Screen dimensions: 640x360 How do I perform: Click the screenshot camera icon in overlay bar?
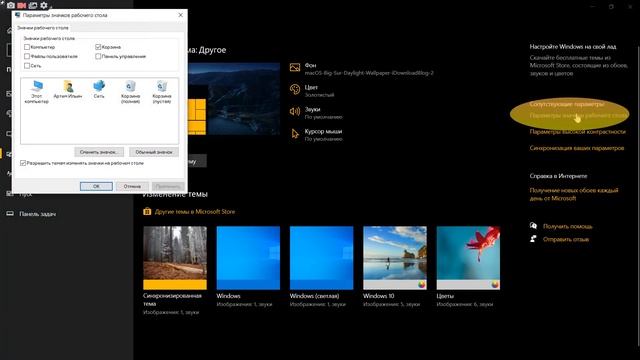(x=11, y=5)
